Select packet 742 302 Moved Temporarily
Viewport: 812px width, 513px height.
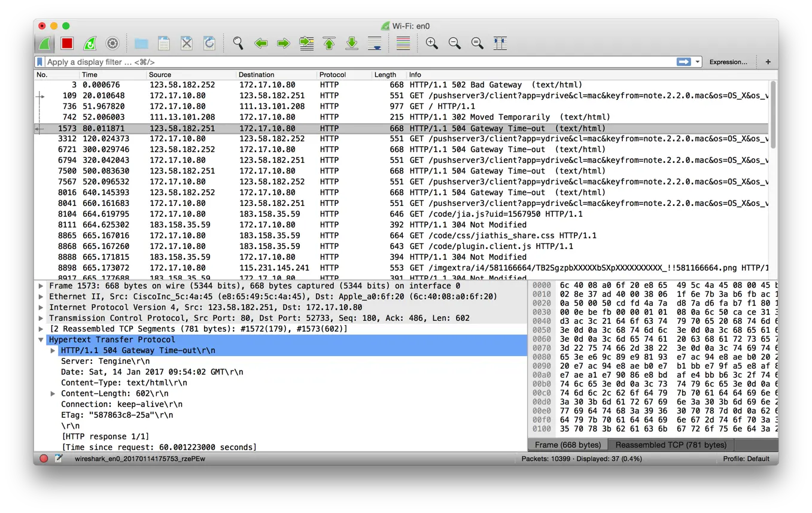tap(402, 117)
